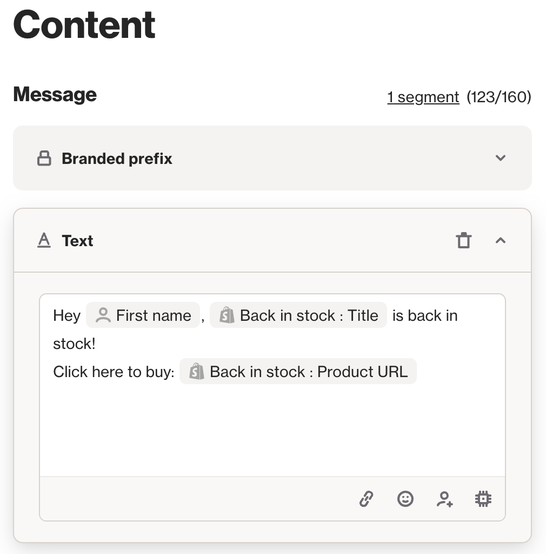Delete the Text block with trash icon
The width and height of the screenshot is (546, 554).
[464, 241]
